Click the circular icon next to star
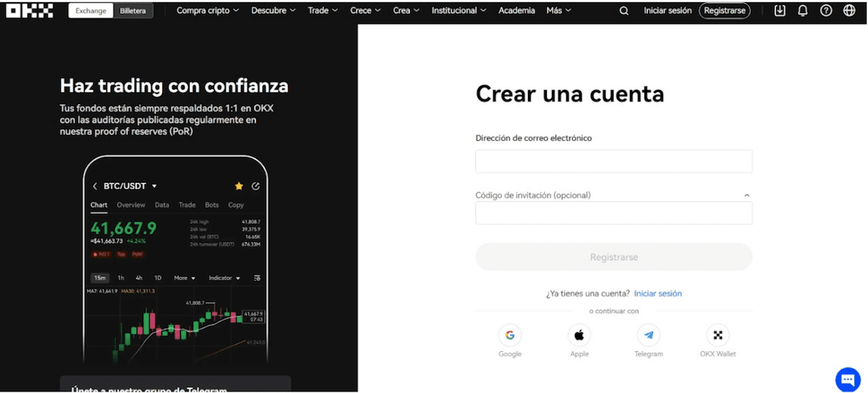868x393 pixels. pyautogui.click(x=256, y=186)
